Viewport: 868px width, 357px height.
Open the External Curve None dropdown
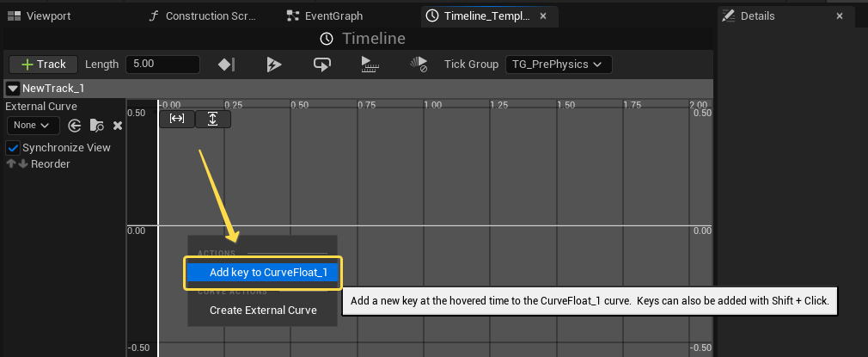point(33,126)
